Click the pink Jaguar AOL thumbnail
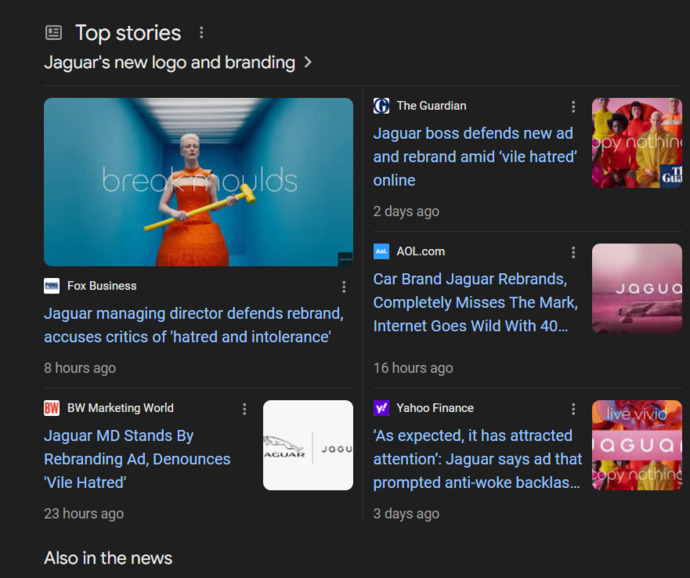The width and height of the screenshot is (690, 578). [x=637, y=288]
